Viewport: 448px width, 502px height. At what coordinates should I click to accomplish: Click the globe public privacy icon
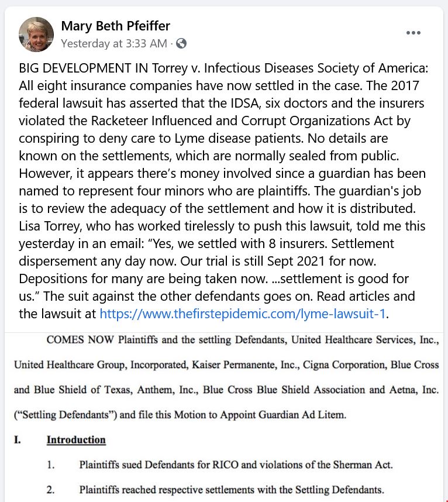[181, 43]
